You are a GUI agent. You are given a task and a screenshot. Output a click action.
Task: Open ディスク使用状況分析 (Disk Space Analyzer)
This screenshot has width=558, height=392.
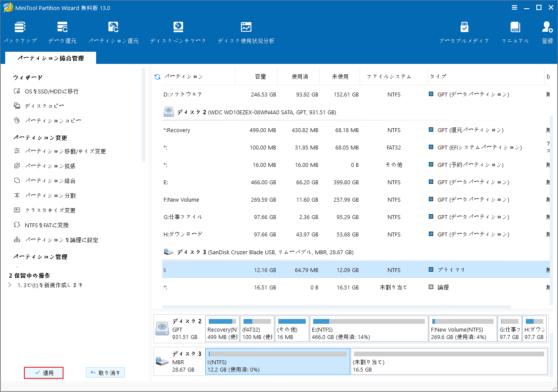246,31
